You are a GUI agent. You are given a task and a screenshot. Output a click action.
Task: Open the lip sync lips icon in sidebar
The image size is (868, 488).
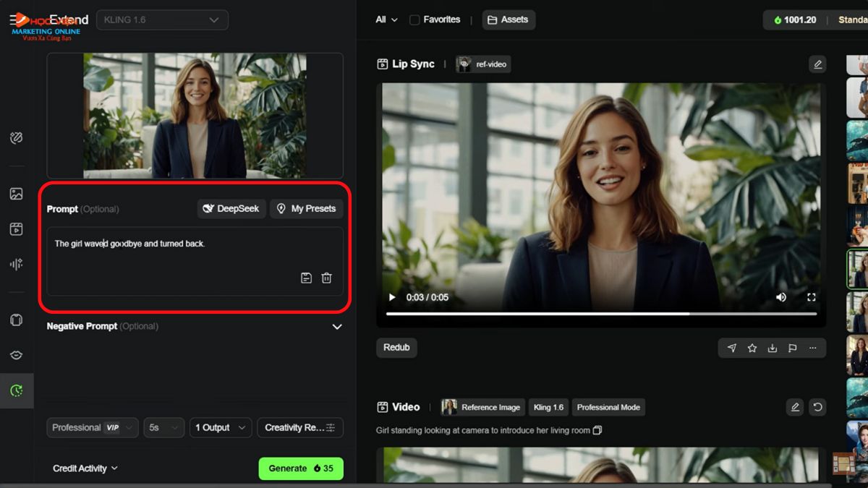[x=16, y=355]
